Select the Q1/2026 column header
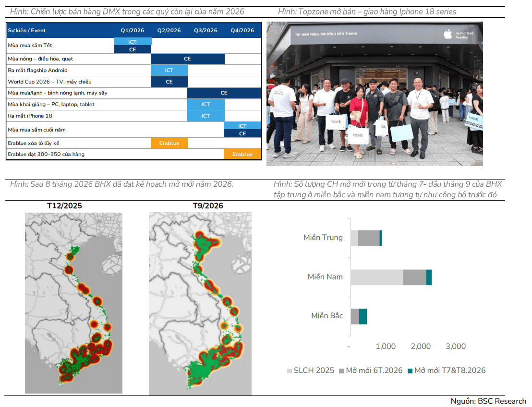Viewport: 532px width, 407px height. coord(133,31)
